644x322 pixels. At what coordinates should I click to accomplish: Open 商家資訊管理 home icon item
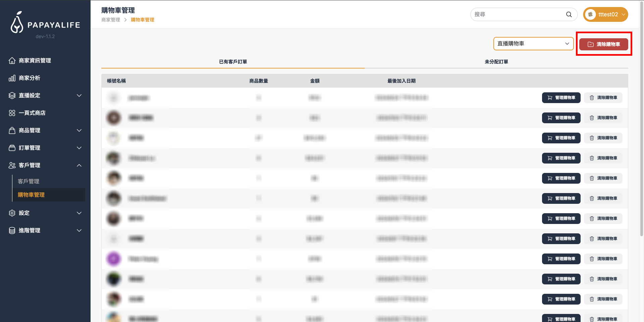pos(12,60)
